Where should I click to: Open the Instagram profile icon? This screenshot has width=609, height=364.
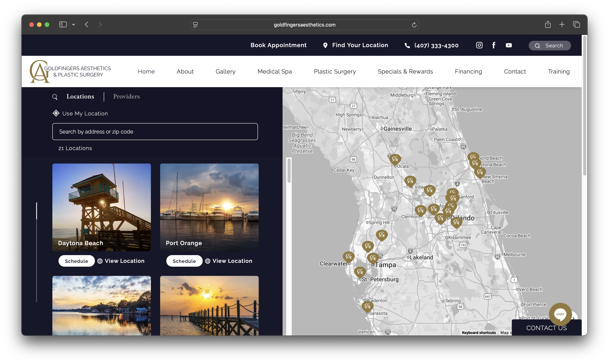click(x=479, y=45)
